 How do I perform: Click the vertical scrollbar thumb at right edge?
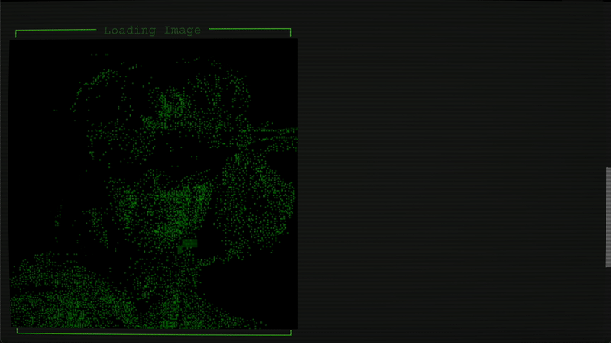608,217
